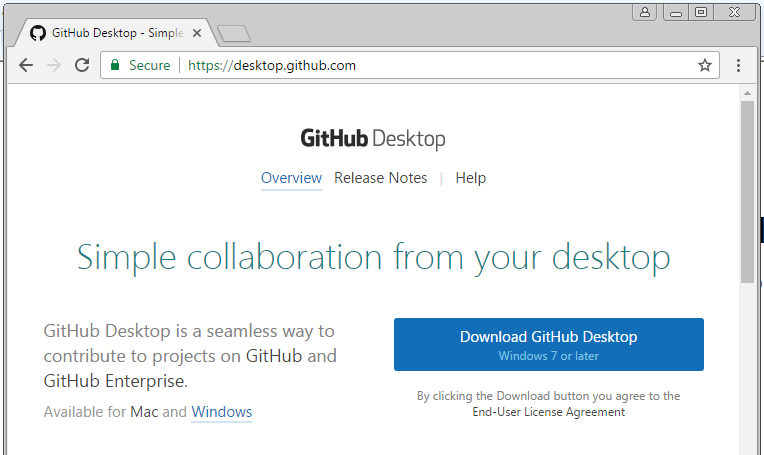This screenshot has height=455, width=764.
Task: Click the Windows availability link
Action: click(222, 412)
